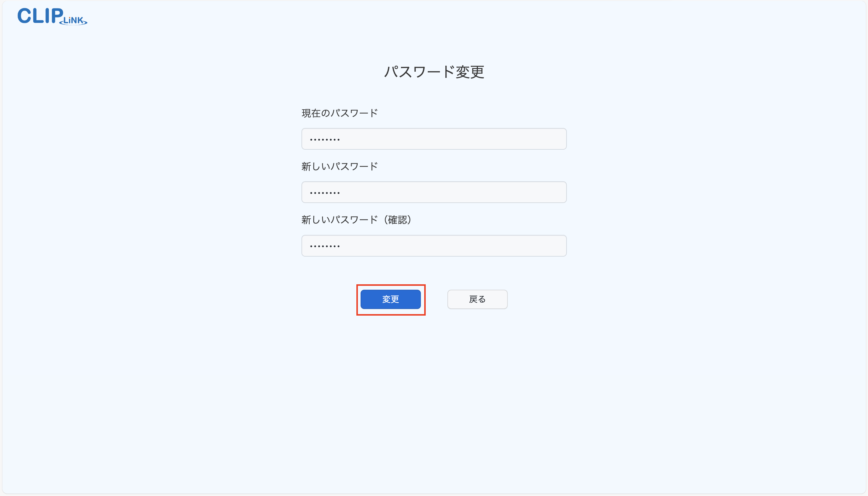
Task: Submit the password change form
Action: click(390, 299)
